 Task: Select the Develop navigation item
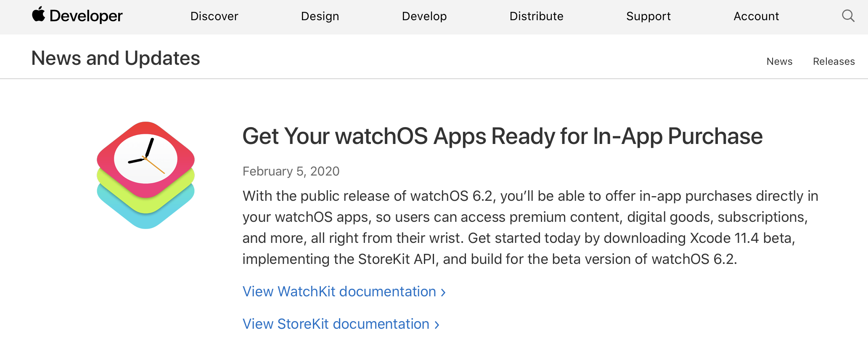coord(424,16)
